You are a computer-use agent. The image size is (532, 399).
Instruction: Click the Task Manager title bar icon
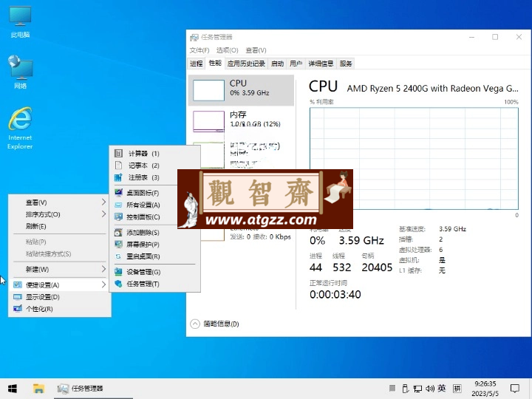pyautogui.click(x=194, y=37)
